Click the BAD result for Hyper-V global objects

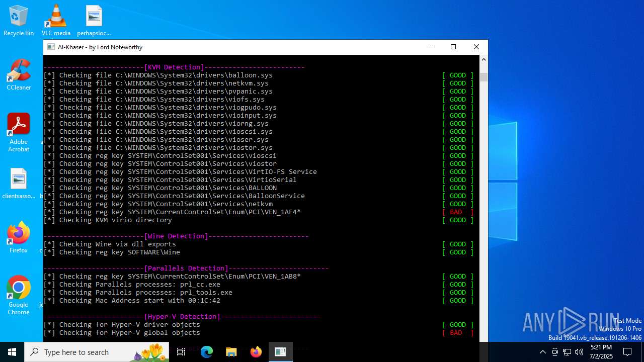[458, 332]
